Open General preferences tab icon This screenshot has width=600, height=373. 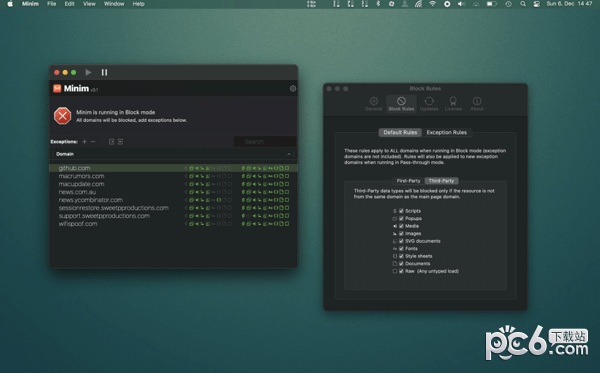point(373,104)
